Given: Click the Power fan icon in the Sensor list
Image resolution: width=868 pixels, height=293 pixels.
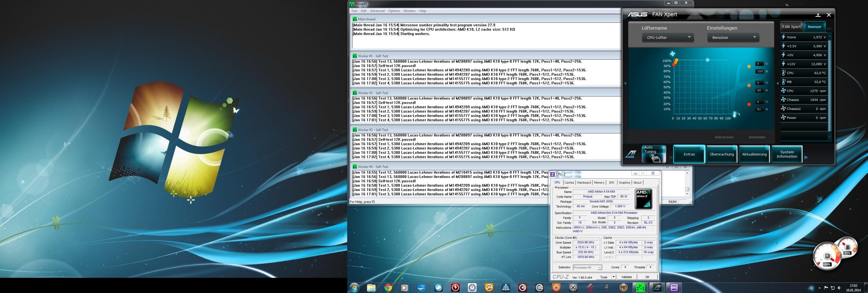Looking at the screenshot, I should pyautogui.click(x=783, y=118).
